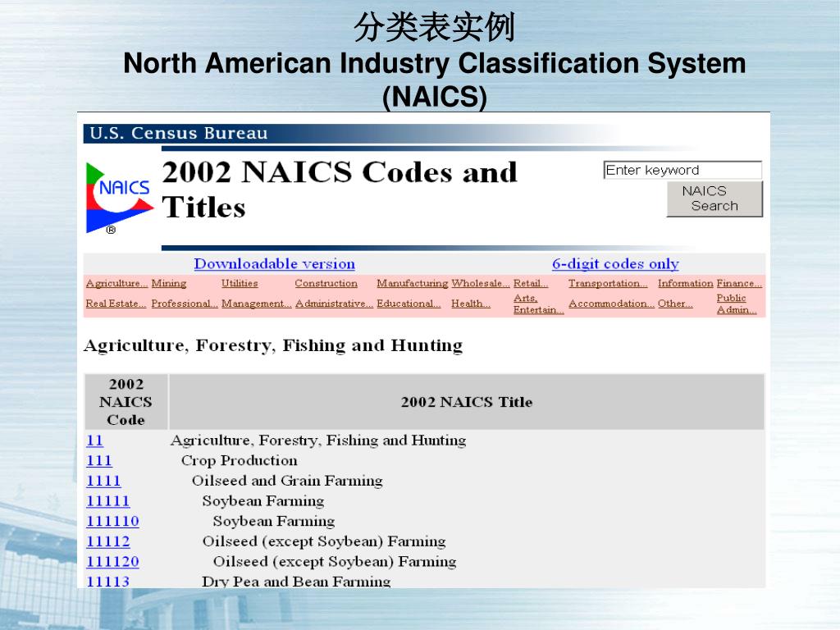Go to the Real Estate sector link
The width and height of the screenshot is (840, 630).
[x=116, y=304]
